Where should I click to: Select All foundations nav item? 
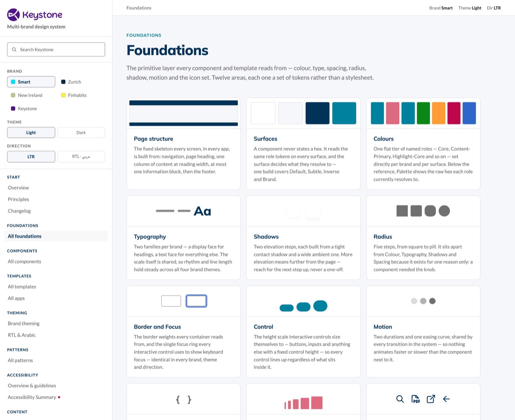pyautogui.click(x=56, y=236)
